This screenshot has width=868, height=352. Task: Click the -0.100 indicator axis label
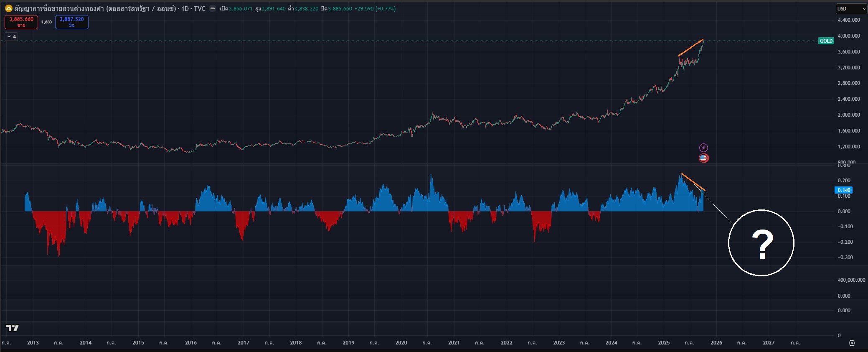[845, 227]
